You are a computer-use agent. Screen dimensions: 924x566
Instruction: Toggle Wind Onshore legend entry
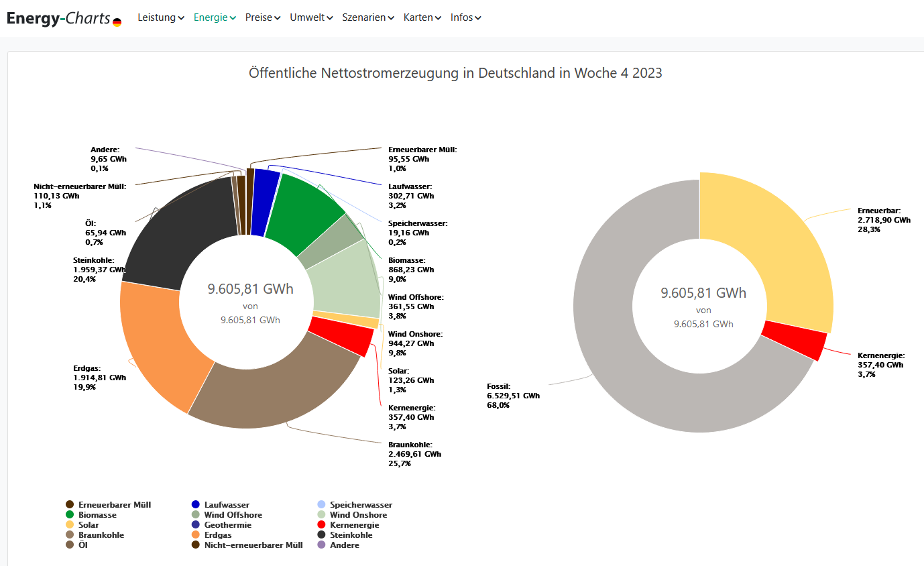pos(352,514)
